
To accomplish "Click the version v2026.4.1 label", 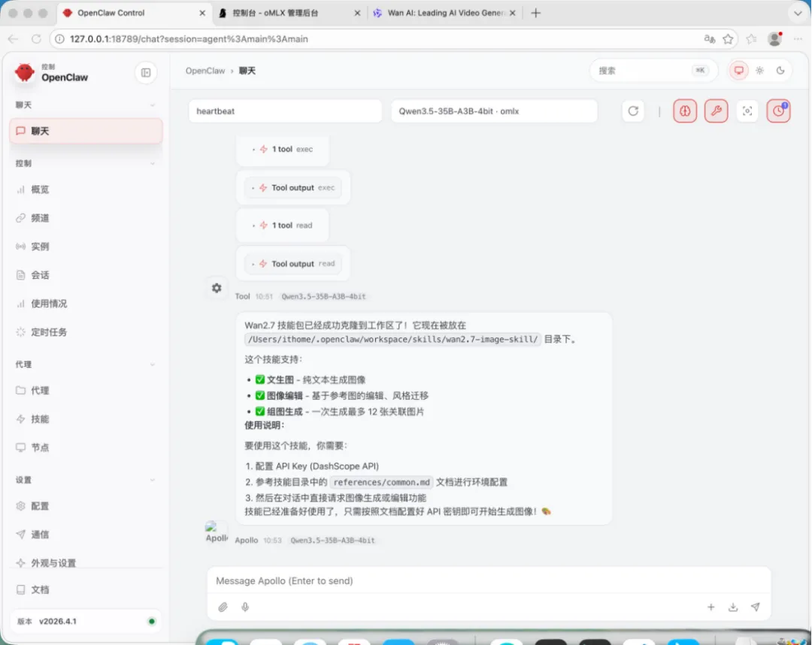I will pos(57,621).
